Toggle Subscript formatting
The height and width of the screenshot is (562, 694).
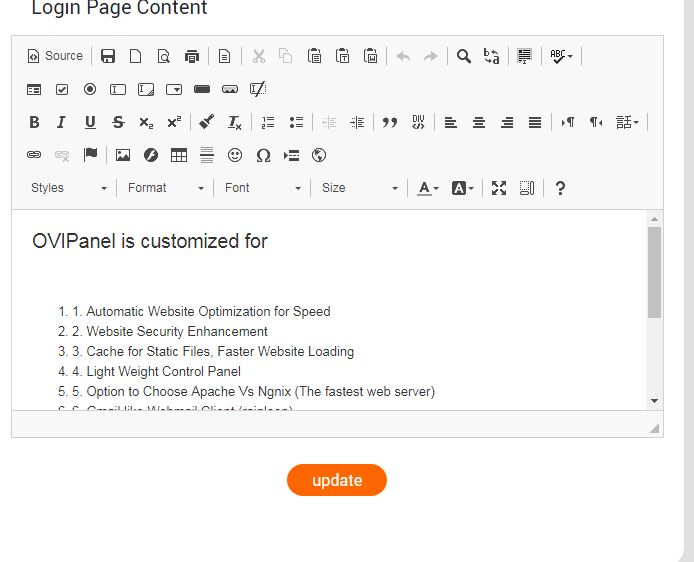click(146, 122)
